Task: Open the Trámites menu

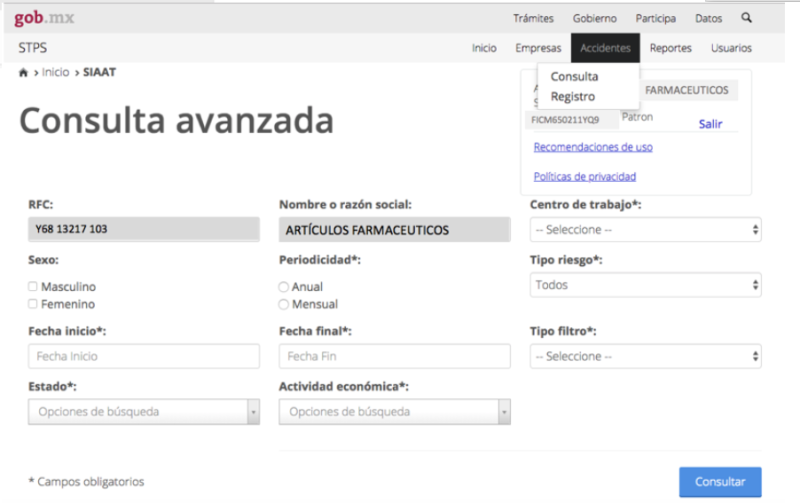Action: pyautogui.click(x=533, y=18)
